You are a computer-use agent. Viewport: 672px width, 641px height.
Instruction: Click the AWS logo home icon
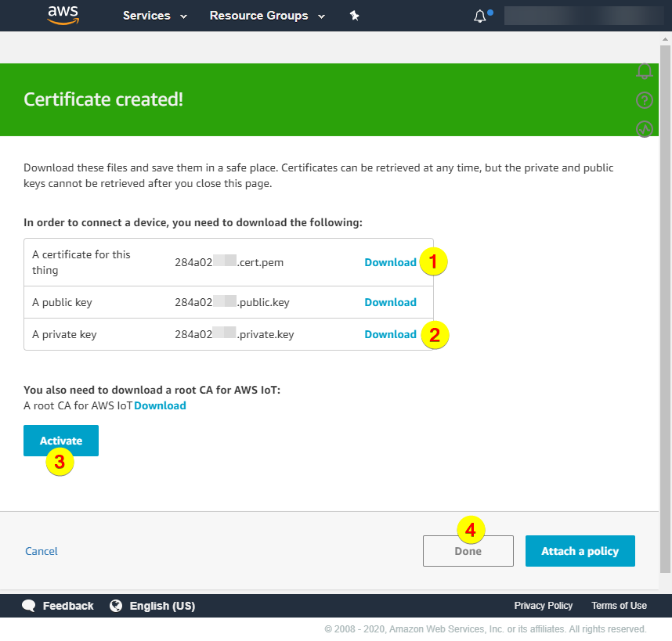tap(63, 16)
